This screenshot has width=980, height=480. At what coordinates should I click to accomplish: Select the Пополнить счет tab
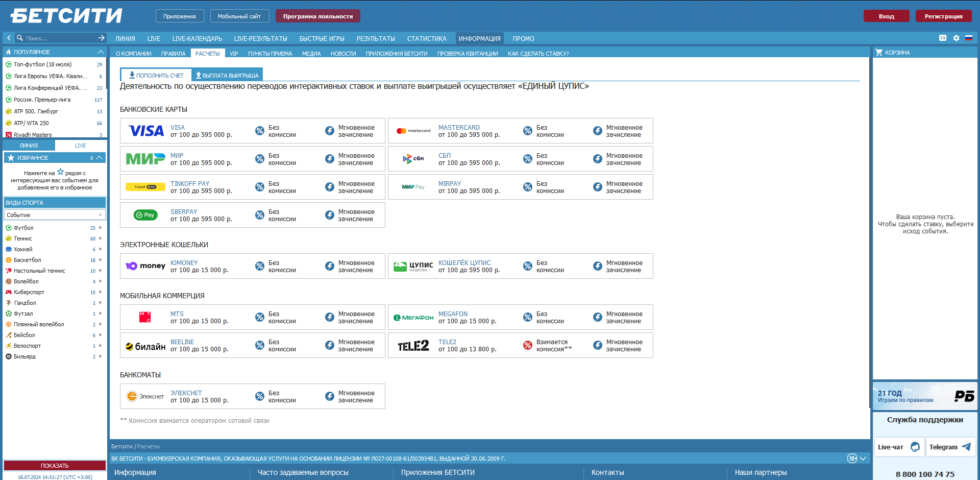click(156, 75)
